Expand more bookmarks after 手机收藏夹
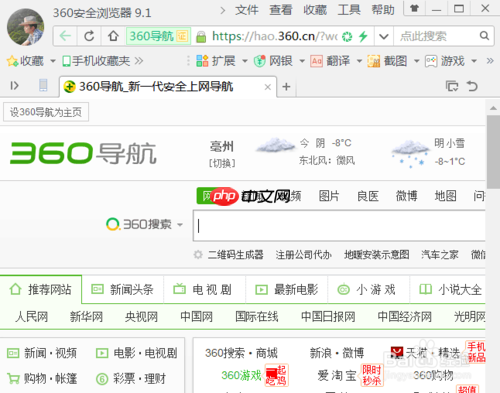This screenshot has width=500, height=393. (x=139, y=61)
